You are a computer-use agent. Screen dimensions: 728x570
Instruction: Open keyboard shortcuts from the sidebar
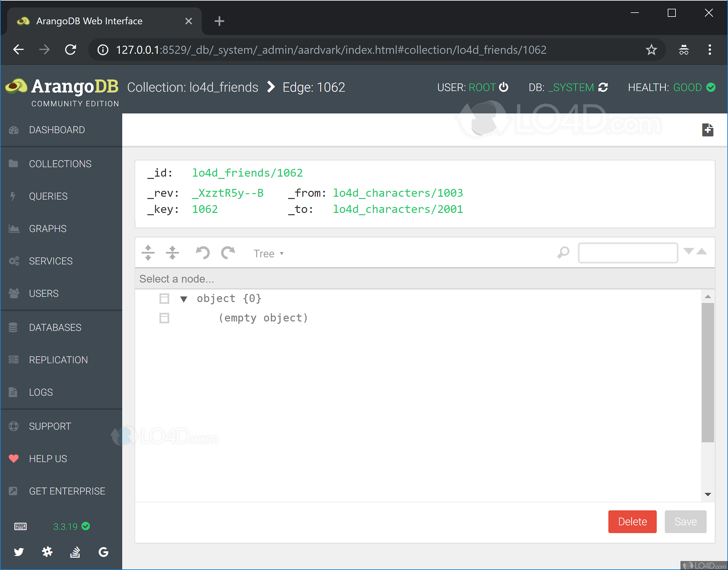tap(20, 526)
